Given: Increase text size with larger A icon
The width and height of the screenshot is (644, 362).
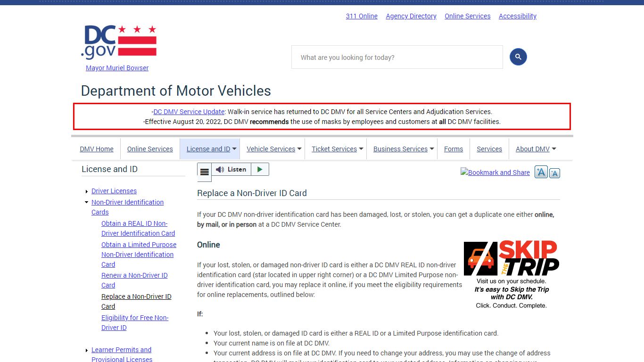Looking at the screenshot, I should [541, 172].
